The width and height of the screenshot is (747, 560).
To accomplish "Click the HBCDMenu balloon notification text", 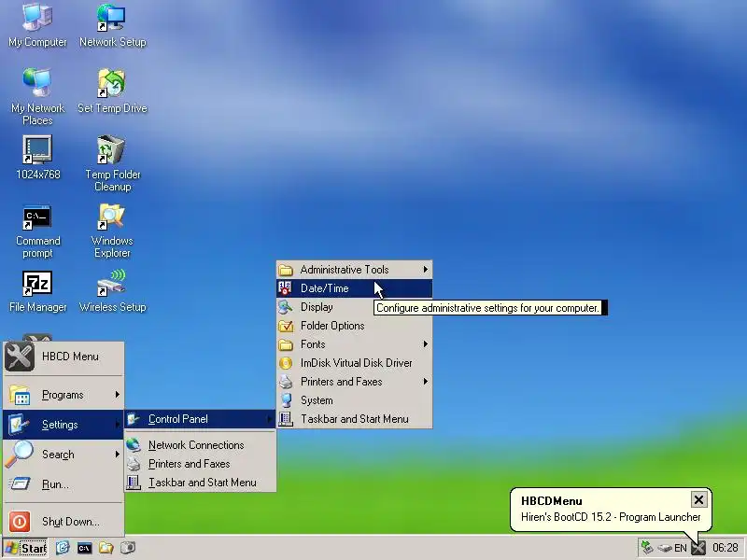I will pos(611,517).
